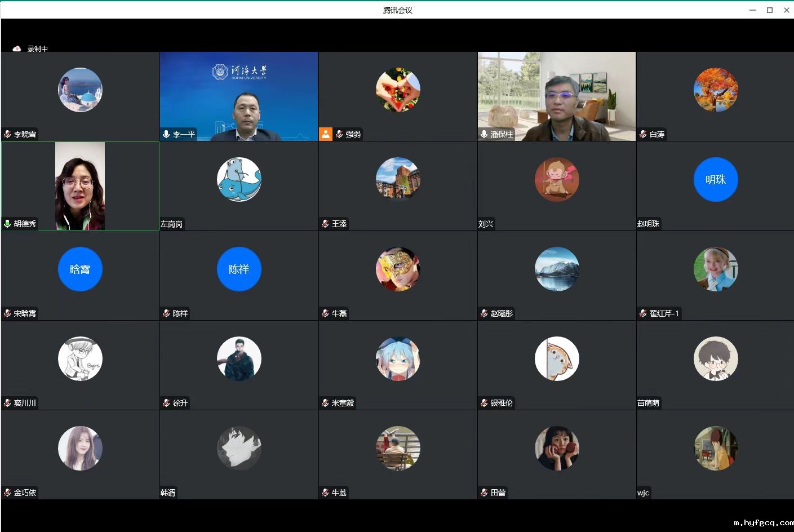The height and width of the screenshot is (532, 794).
Task: Click the muted microphone icon for 翟红芹-1
Action: pyautogui.click(x=643, y=313)
